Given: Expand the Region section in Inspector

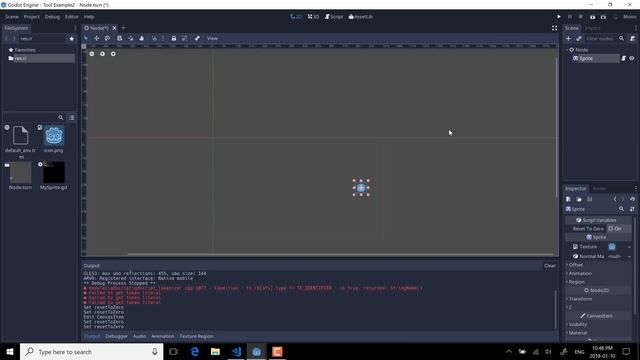Looking at the screenshot, I should (x=576, y=282).
